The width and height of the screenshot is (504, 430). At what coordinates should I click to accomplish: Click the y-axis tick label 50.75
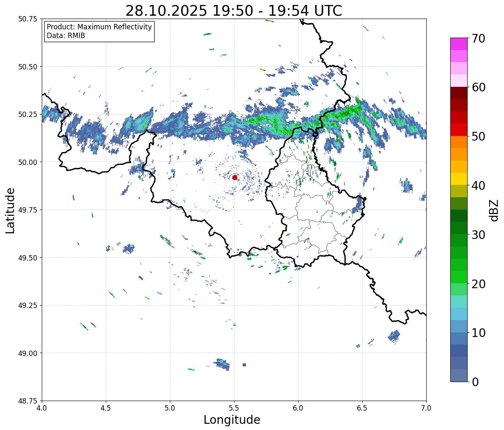28,19
